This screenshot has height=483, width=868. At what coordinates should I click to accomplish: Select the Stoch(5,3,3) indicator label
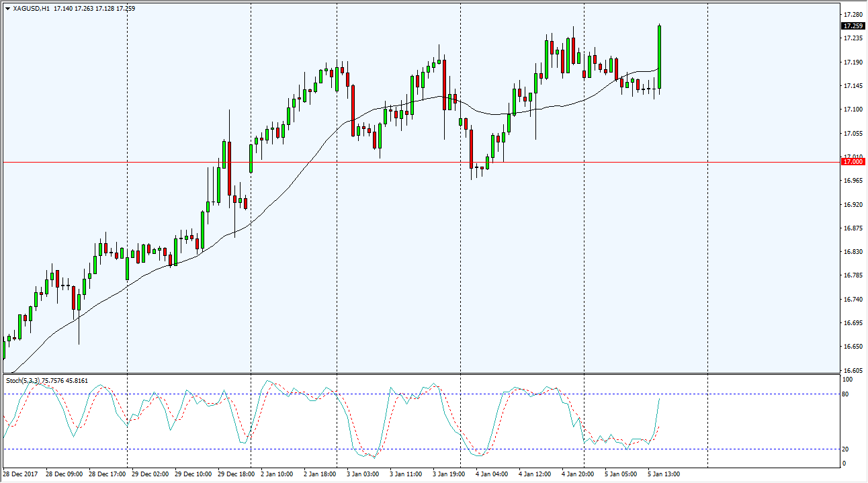23,381
